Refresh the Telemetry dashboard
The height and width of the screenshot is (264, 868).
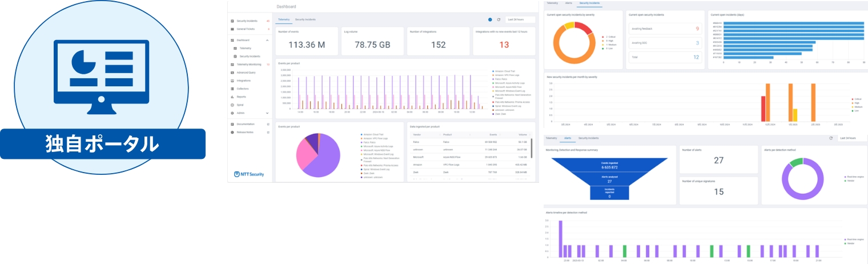click(499, 19)
